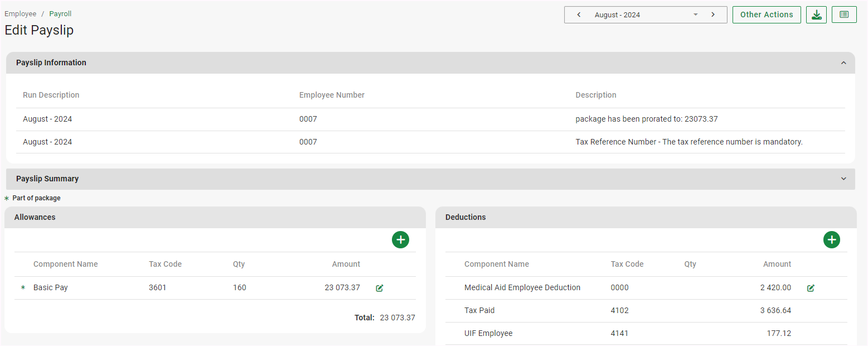Select the Tax Paid deduction row

click(479, 311)
